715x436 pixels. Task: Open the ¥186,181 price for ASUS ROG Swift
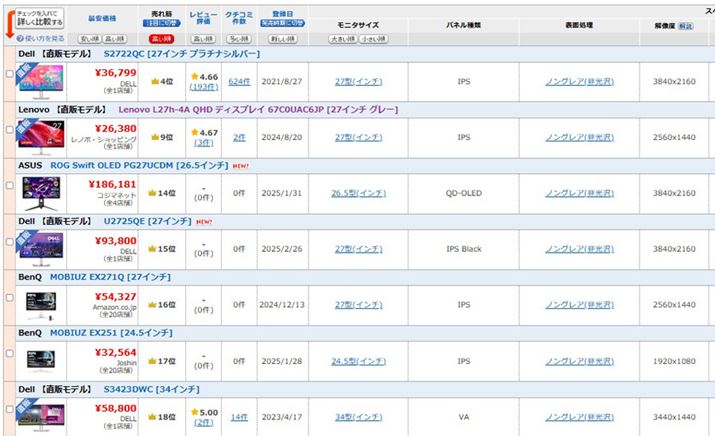[112, 184]
